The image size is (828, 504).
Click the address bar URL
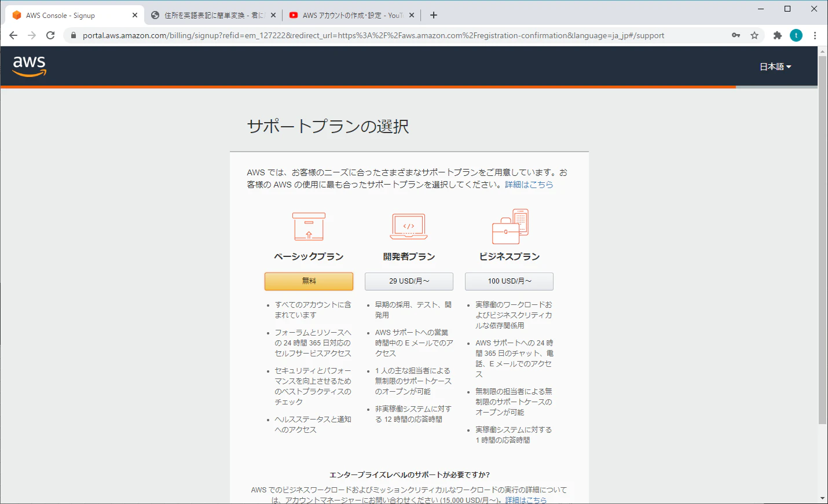(x=373, y=35)
